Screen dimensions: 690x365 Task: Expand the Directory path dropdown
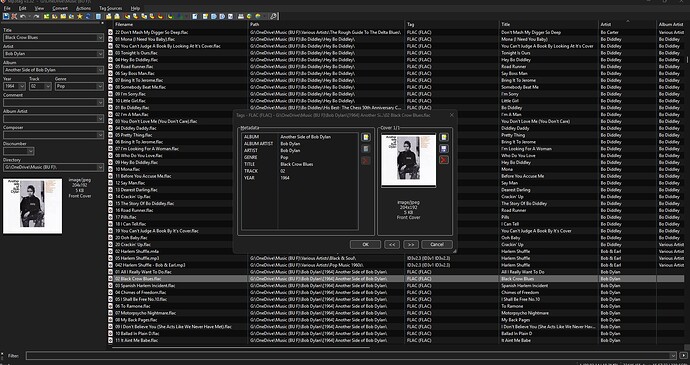[x=100, y=167]
